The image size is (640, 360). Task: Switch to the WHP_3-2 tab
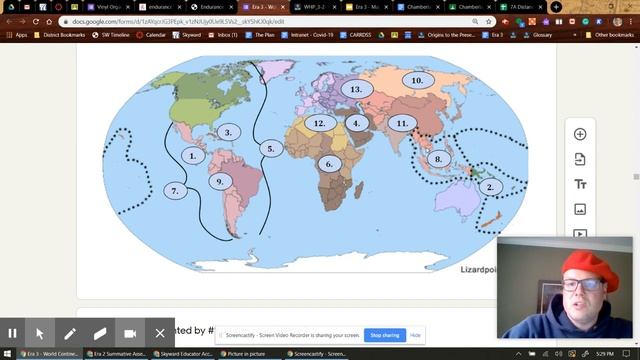[x=315, y=7]
